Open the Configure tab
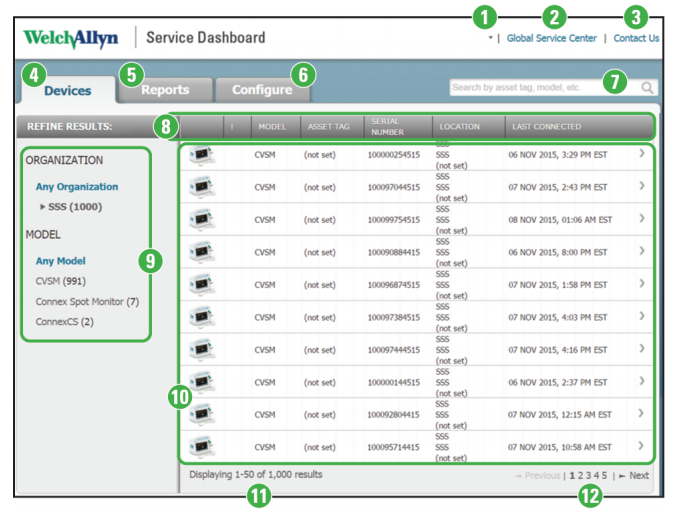Screen dimensions: 678x516 pyautogui.click(x=262, y=90)
